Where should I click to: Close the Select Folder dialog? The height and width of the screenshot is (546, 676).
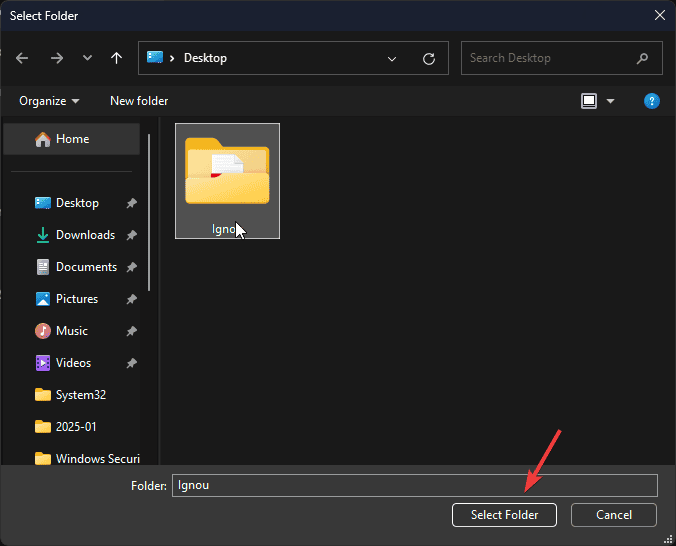(x=659, y=16)
